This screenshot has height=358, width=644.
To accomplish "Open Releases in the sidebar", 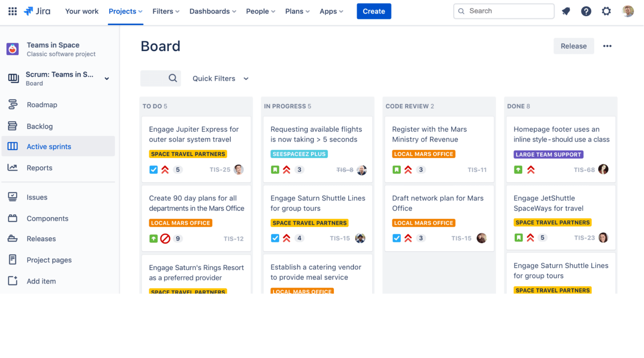I will [x=41, y=239].
